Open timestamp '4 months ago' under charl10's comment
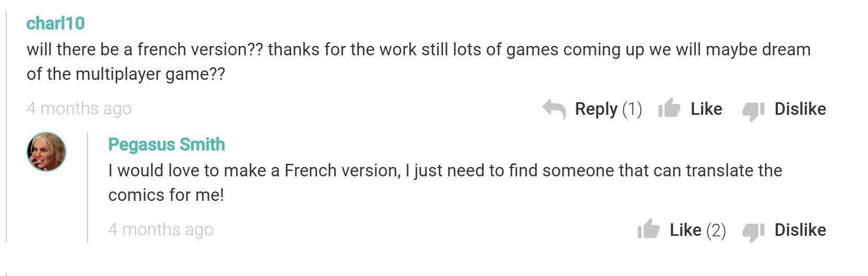Screen dimensions: 868x276 [79, 109]
